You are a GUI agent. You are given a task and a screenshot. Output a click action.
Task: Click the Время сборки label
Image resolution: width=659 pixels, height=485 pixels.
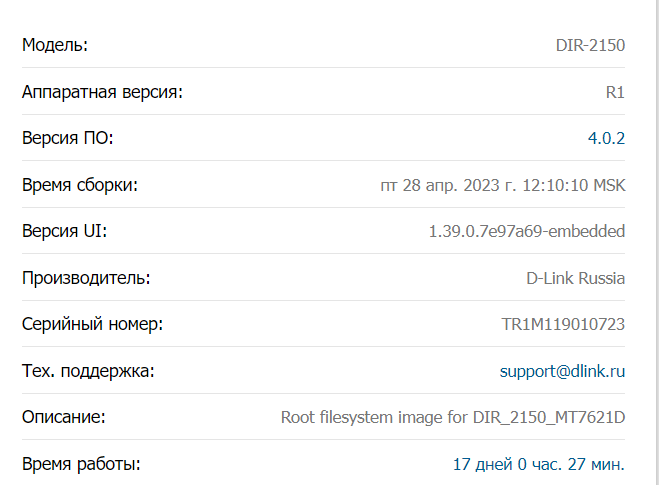point(80,185)
